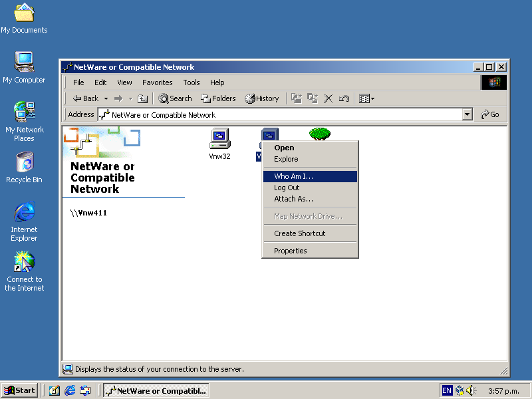The image size is (532, 399).
Task: Click the Back navigation button
Action: coord(86,98)
